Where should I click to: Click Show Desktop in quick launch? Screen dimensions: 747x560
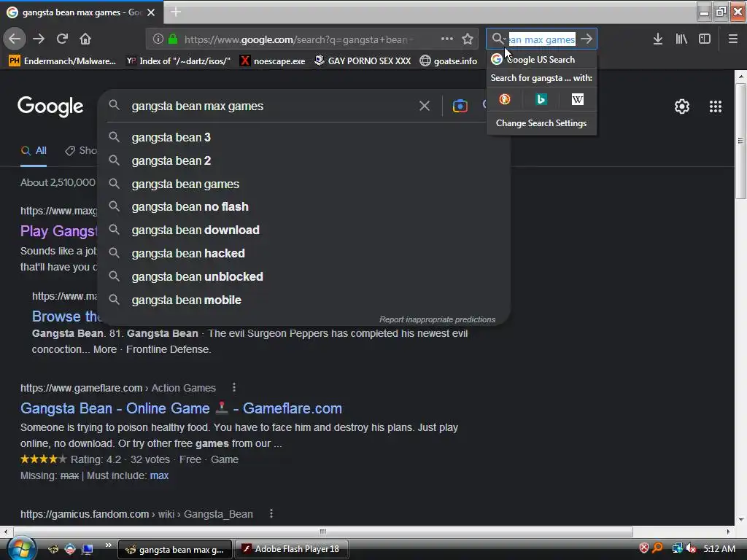tap(88, 549)
